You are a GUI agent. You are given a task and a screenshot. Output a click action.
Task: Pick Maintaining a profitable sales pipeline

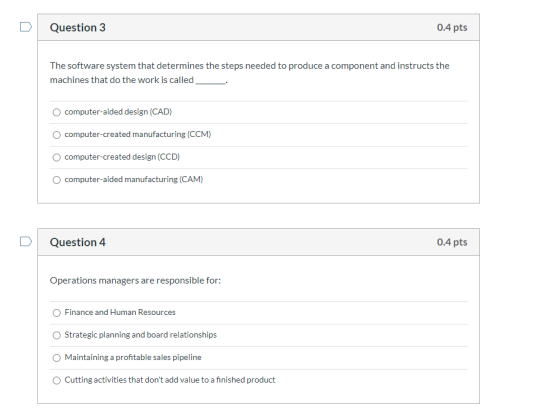coord(56,358)
